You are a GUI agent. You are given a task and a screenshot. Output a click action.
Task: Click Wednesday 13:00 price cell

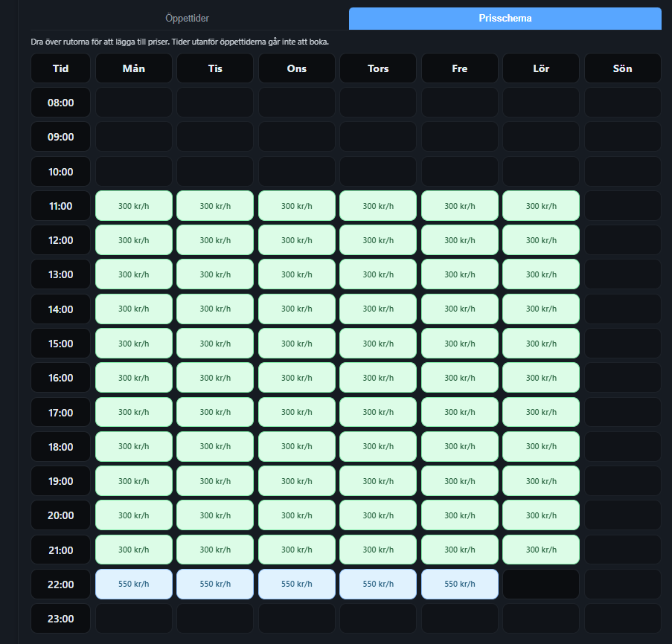coord(297,274)
